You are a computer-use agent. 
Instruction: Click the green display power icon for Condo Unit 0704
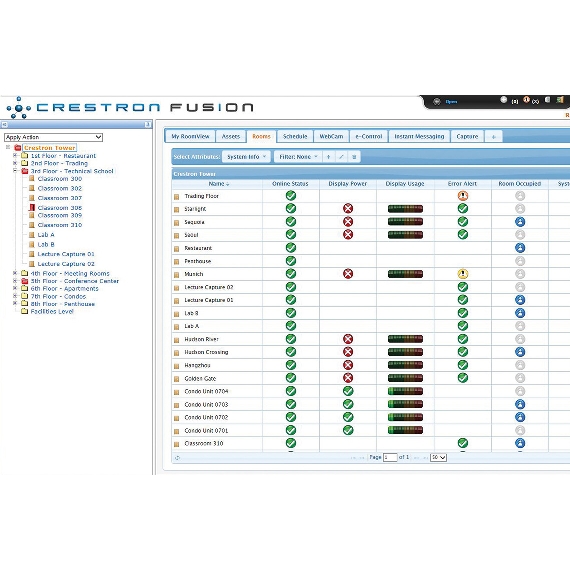(x=348, y=391)
